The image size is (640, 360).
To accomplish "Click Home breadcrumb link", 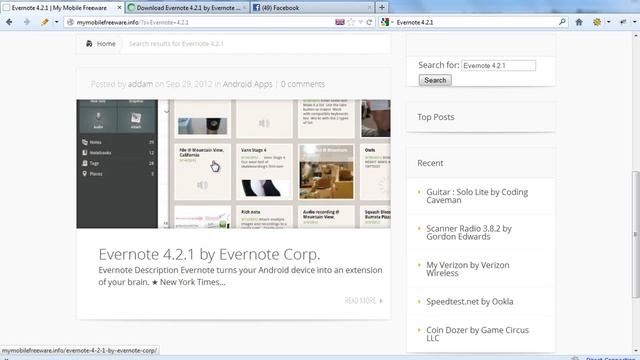I will (x=106, y=44).
